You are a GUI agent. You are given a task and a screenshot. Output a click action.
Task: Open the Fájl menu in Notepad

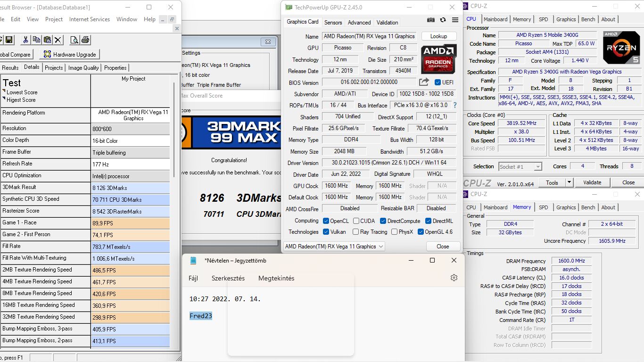(193, 278)
